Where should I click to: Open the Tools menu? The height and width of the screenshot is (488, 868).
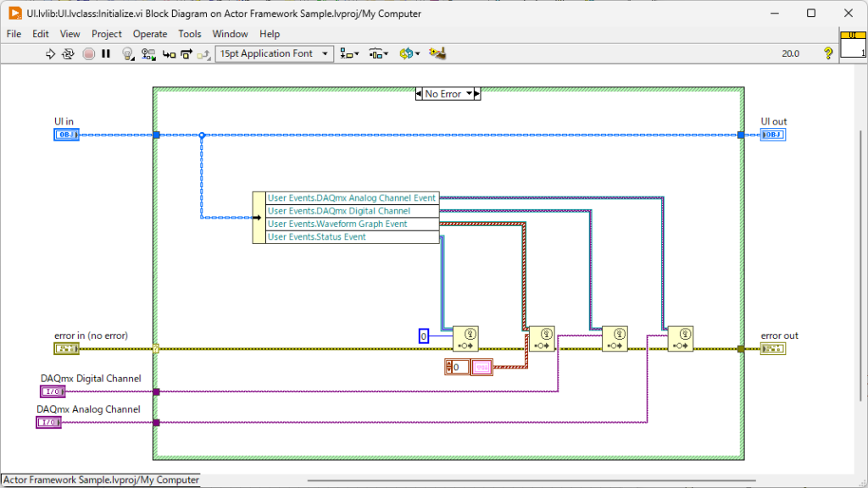click(190, 34)
